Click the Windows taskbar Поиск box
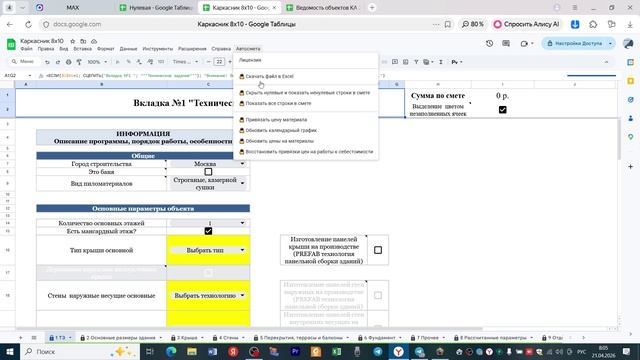The height and width of the screenshot is (360, 640). point(80,351)
